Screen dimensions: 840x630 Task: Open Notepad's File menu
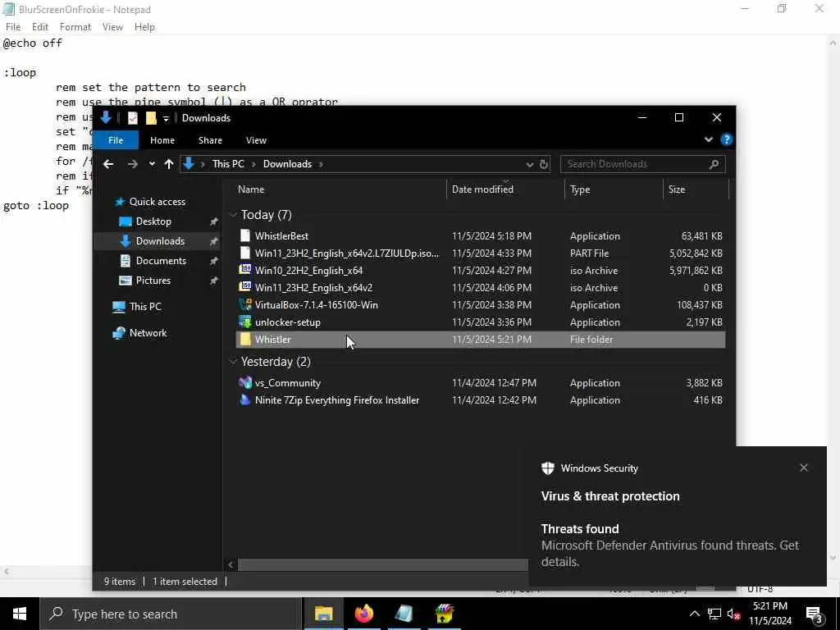pos(13,27)
